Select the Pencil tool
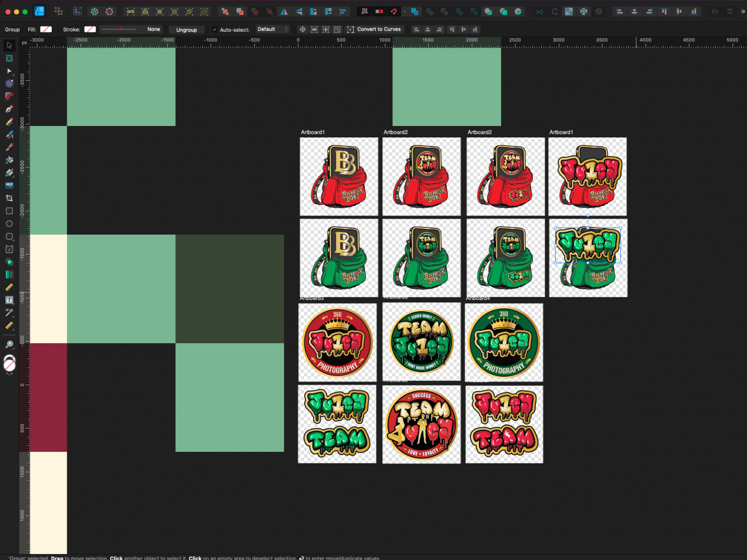This screenshot has width=747, height=560. click(9, 122)
